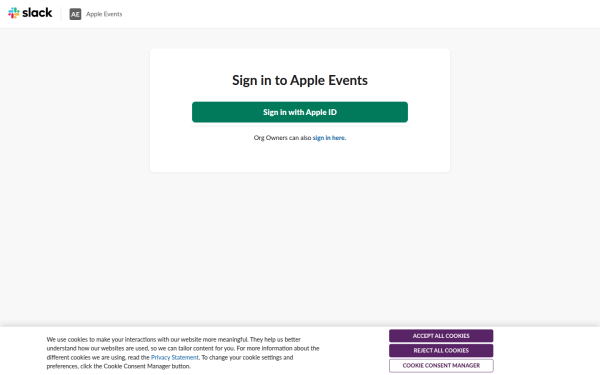Click the Sign in to Apple Events heading
The height and width of the screenshot is (375, 600).
pyautogui.click(x=300, y=80)
